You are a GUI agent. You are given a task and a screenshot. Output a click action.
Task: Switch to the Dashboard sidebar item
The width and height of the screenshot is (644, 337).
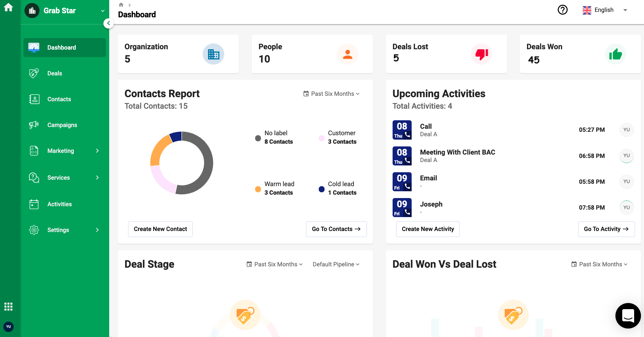pyautogui.click(x=62, y=47)
